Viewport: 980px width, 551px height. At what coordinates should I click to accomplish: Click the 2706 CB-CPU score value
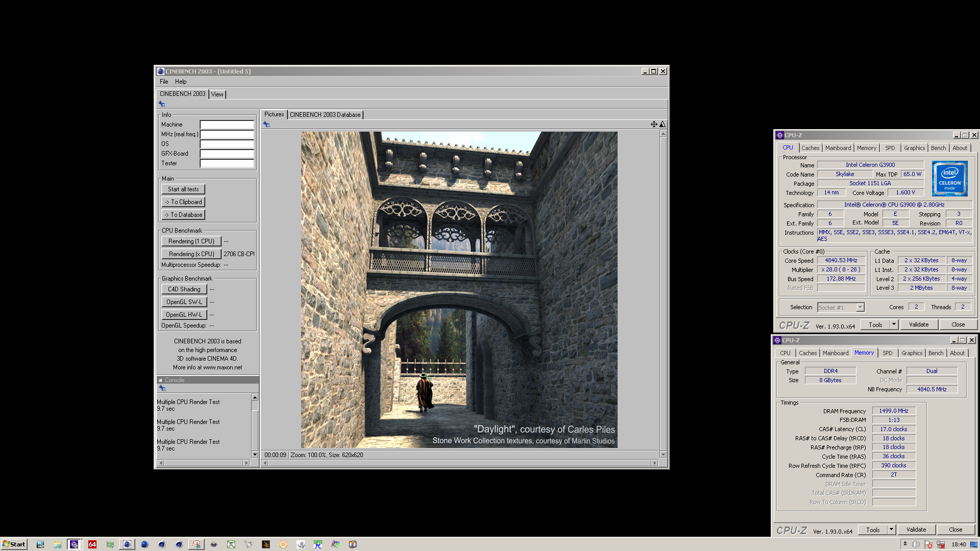coord(239,254)
